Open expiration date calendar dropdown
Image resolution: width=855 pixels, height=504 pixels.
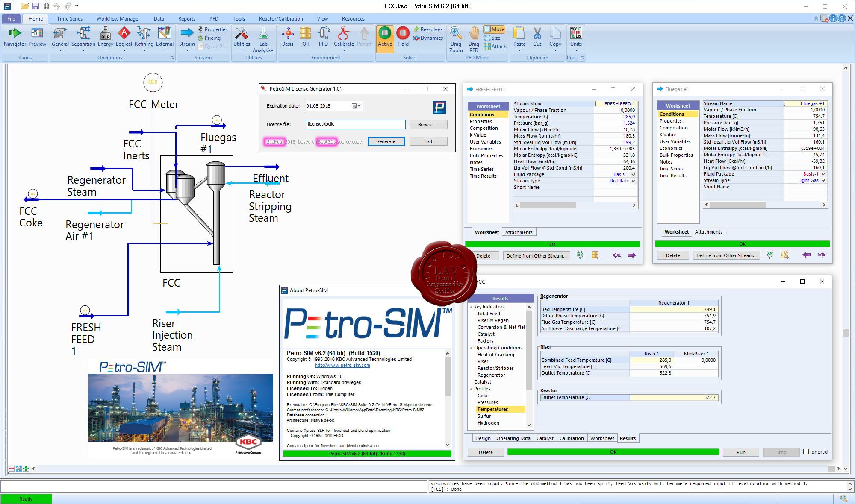(357, 106)
